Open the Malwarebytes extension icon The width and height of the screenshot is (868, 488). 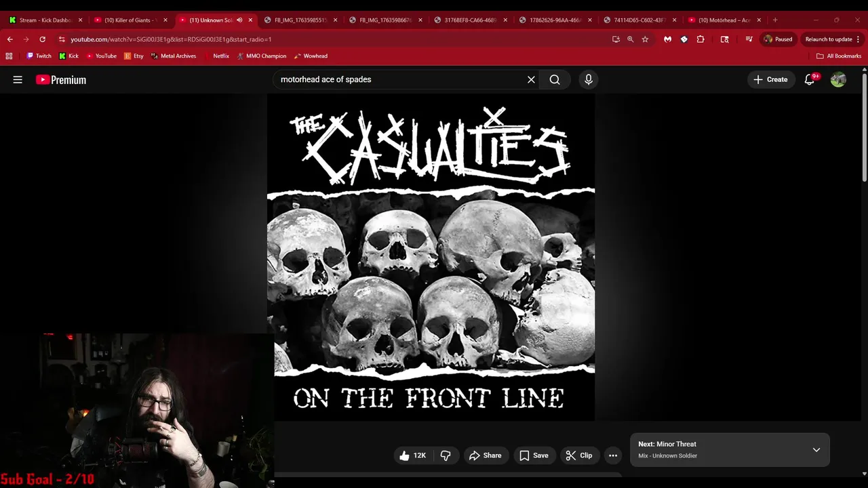tap(667, 39)
